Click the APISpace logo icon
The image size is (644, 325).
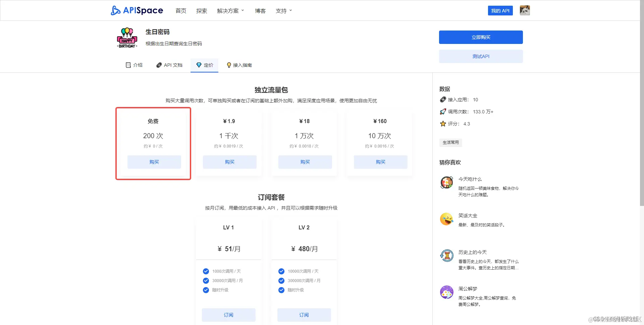115,10
